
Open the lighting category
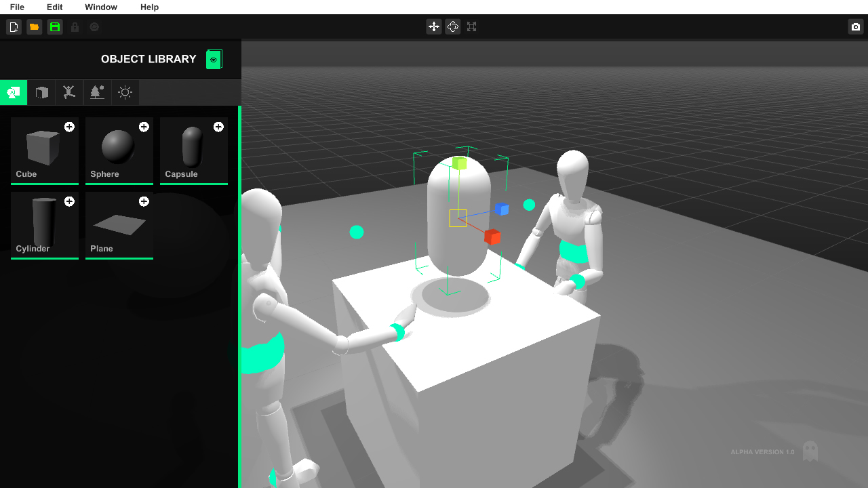[125, 92]
